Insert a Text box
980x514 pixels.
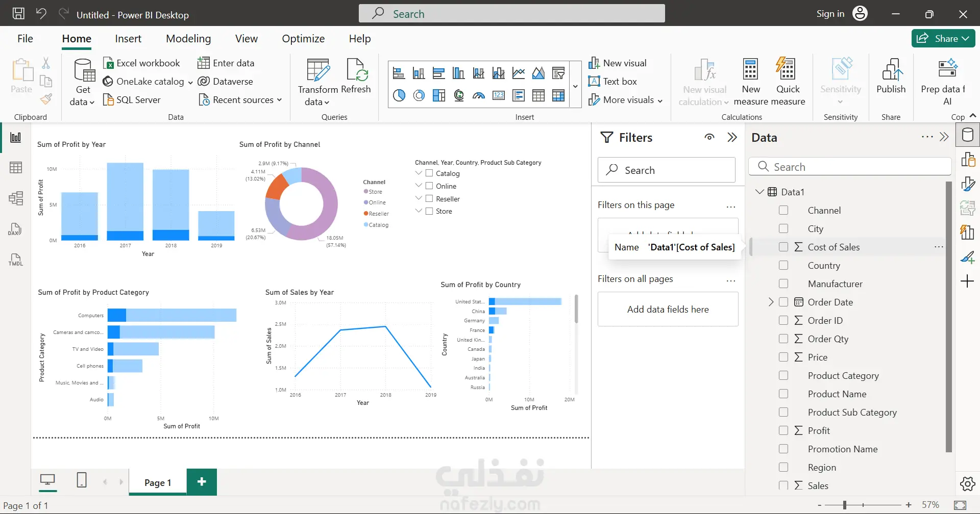tap(612, 82)
